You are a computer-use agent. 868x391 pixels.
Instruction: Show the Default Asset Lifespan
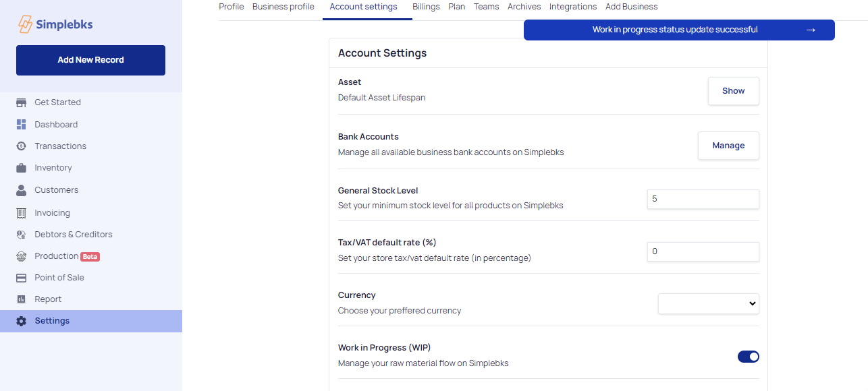pos(734,91)
